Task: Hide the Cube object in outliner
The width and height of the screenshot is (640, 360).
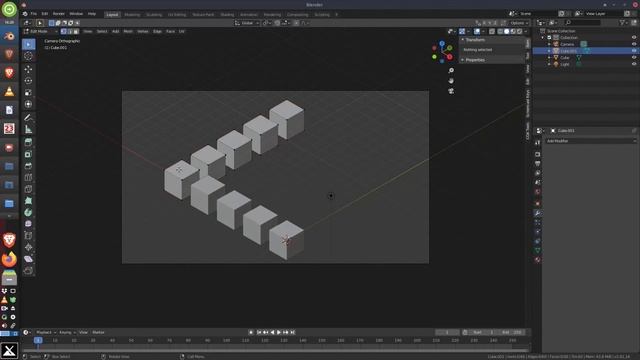Action: [x=634, y=58]
